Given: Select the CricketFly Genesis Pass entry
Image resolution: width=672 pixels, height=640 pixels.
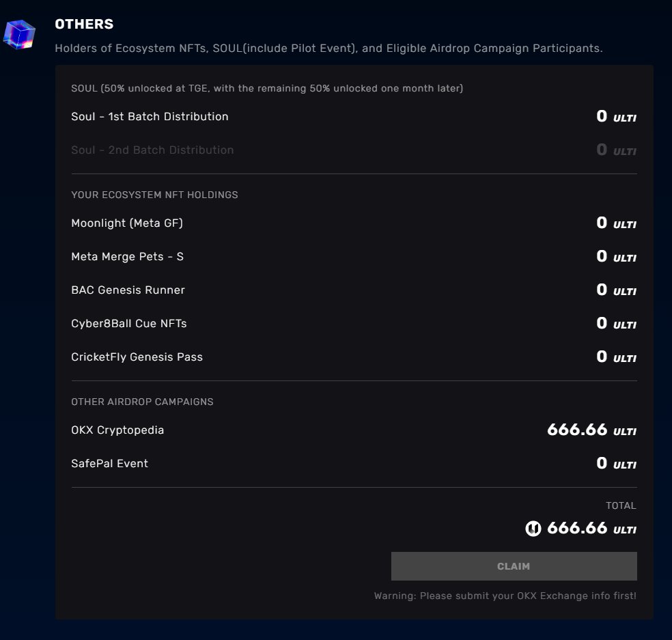Looking at the screenshot, I should click(137, 357).
